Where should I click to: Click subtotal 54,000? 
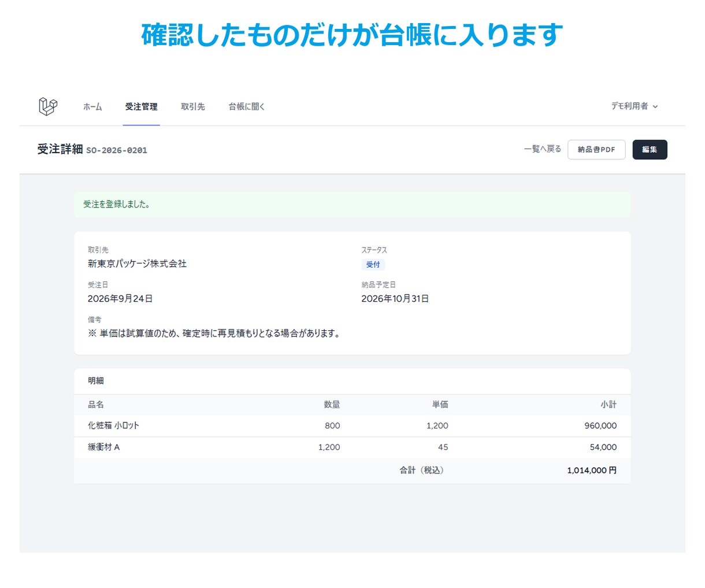603,448
